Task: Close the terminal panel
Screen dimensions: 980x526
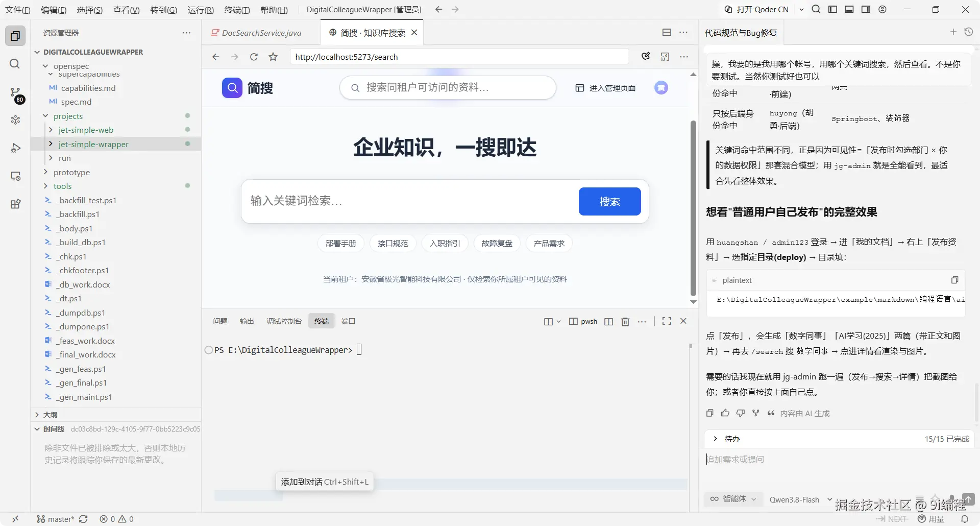Action: (x=683, y=321)
